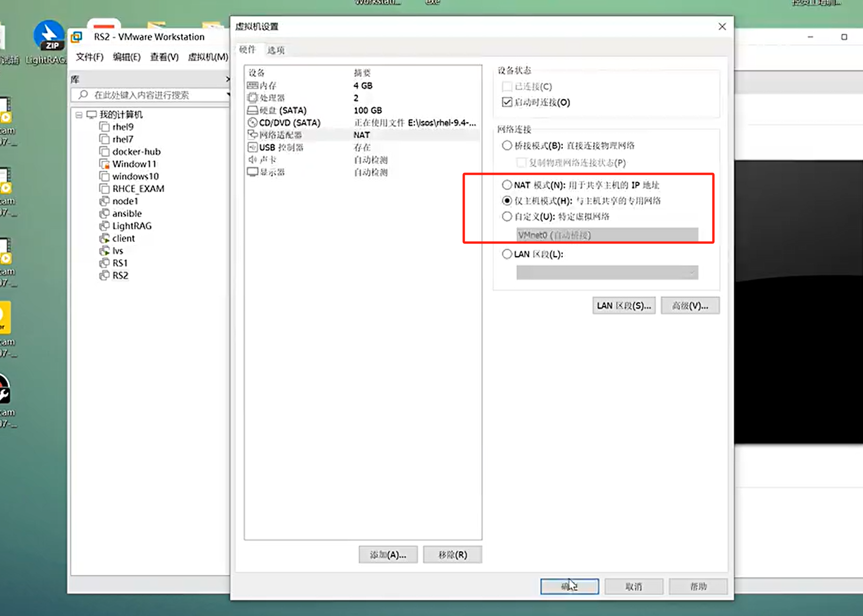Viewport: 863px width, 616px height.
Task: Select 仅主机模式(H) radio button
Action: pyautogui.click(x=507, y=201)
